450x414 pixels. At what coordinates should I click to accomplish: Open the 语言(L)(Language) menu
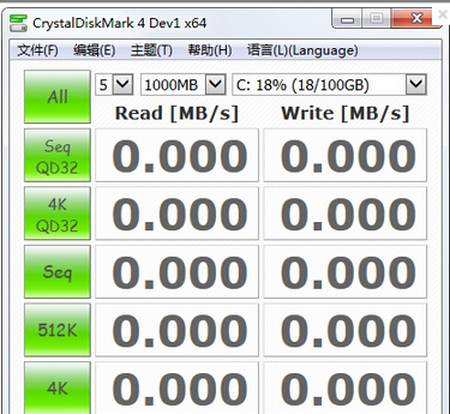[302, 50]
